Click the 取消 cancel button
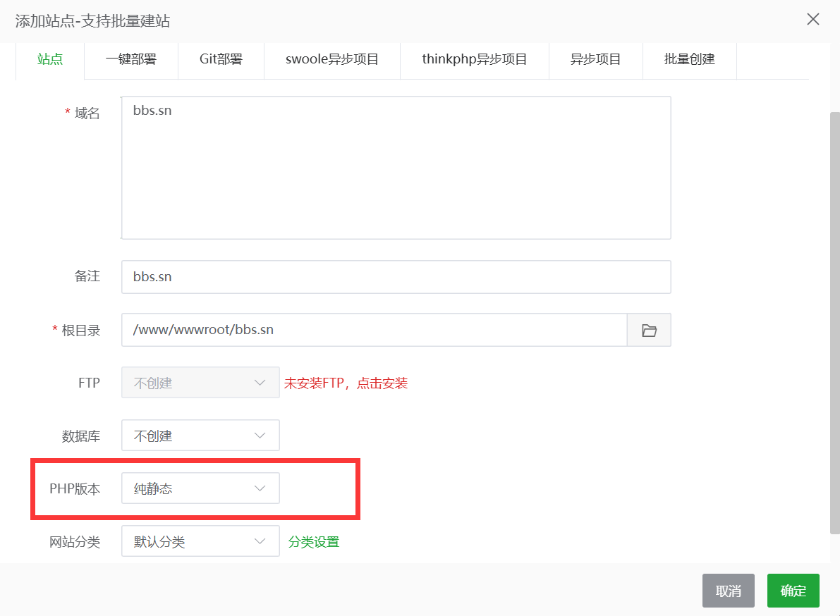The width and height of the screenshot is (840, 616). pyautogui.click(x=729, y=591)
